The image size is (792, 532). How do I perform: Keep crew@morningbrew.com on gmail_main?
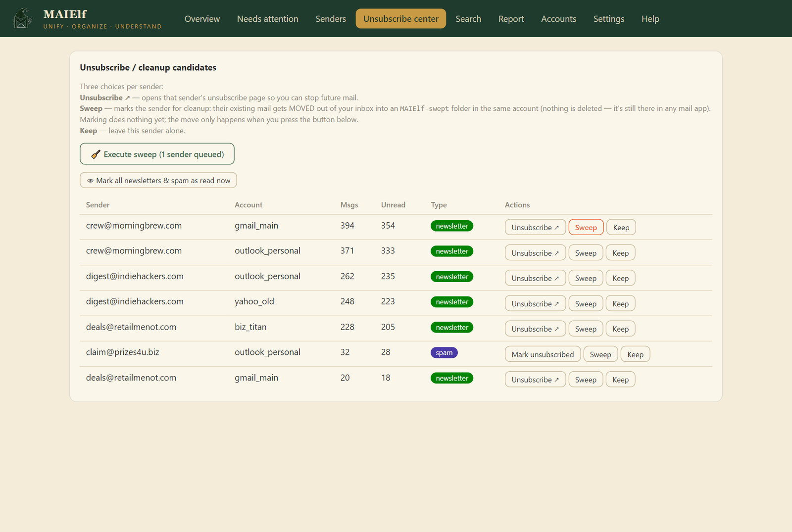point(621,227)
